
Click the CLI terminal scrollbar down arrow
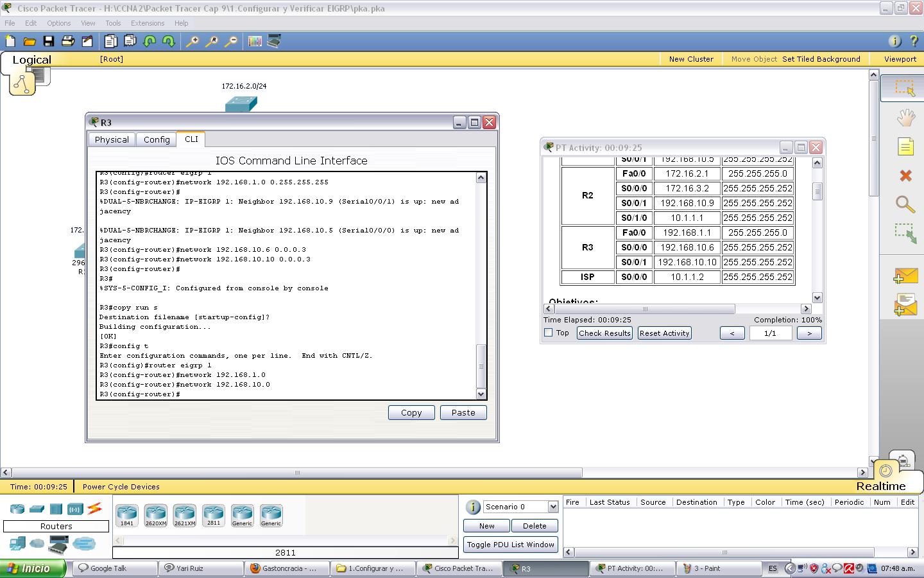pos(481,394)
